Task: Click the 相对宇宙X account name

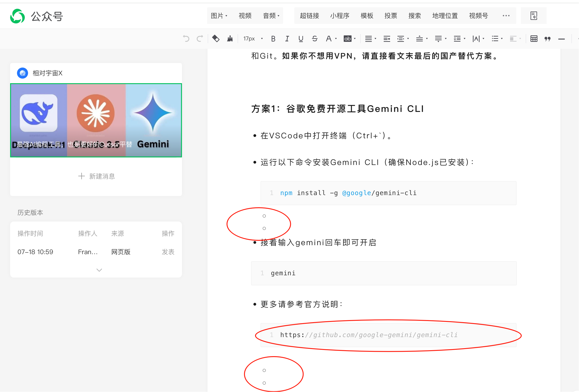Action: (48, 73)
